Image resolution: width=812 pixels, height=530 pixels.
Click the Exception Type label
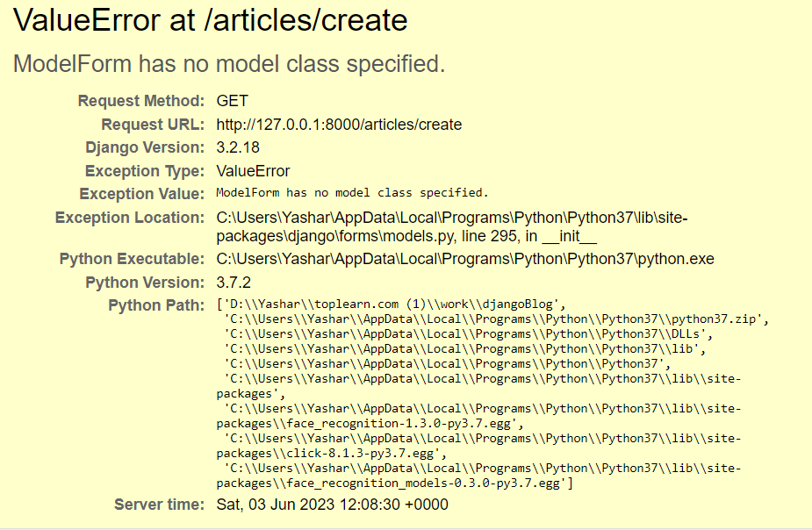click(x=145, y=171)
